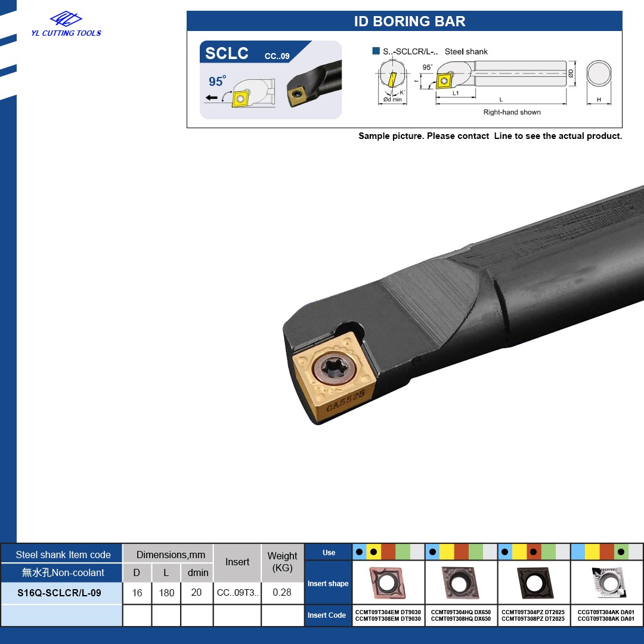The image size is (644, 644).
Task: Toggle the dot on the orange DT2025 Use cell
Action: (533, 551)
